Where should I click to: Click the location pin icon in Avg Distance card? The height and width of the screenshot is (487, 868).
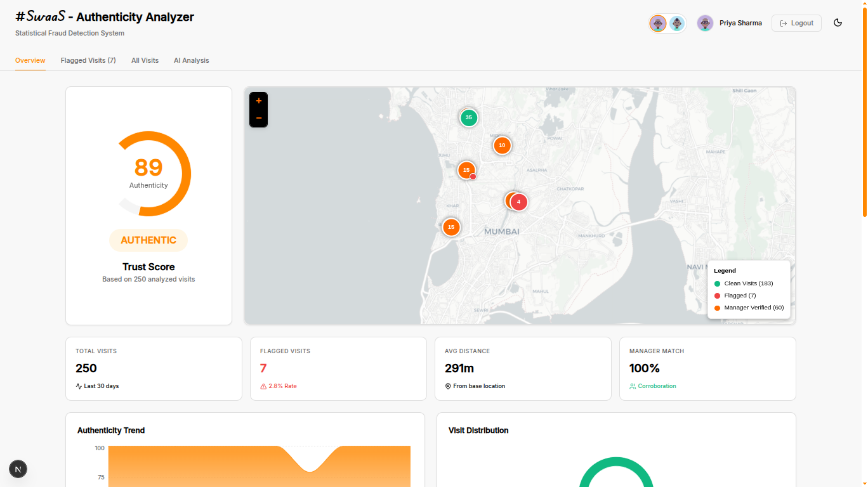[x=449, y=386]
